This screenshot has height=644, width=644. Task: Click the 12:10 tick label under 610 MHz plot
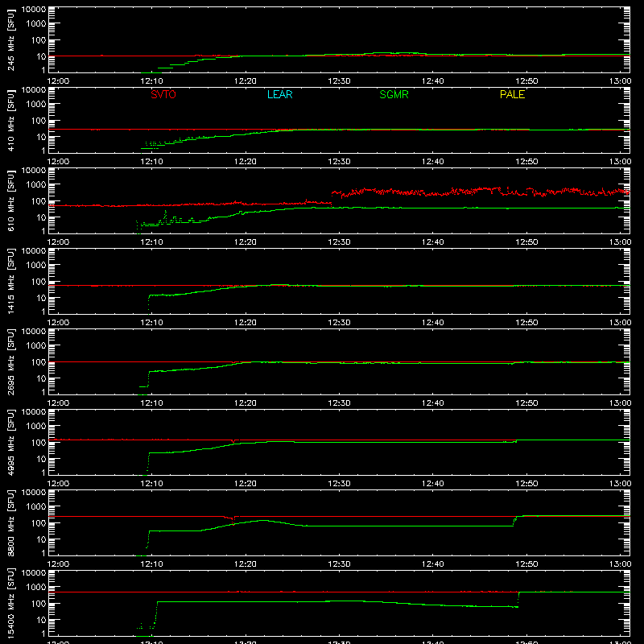[151, 242]
